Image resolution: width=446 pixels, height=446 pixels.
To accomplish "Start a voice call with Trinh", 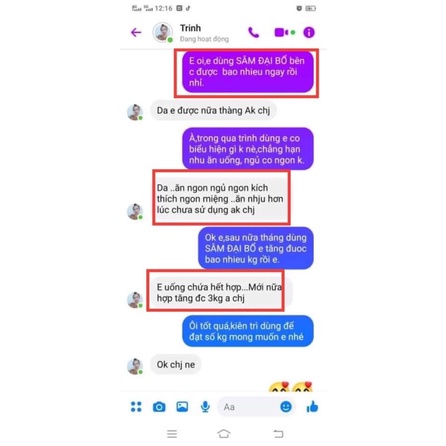I will click(x=254, y=32).
